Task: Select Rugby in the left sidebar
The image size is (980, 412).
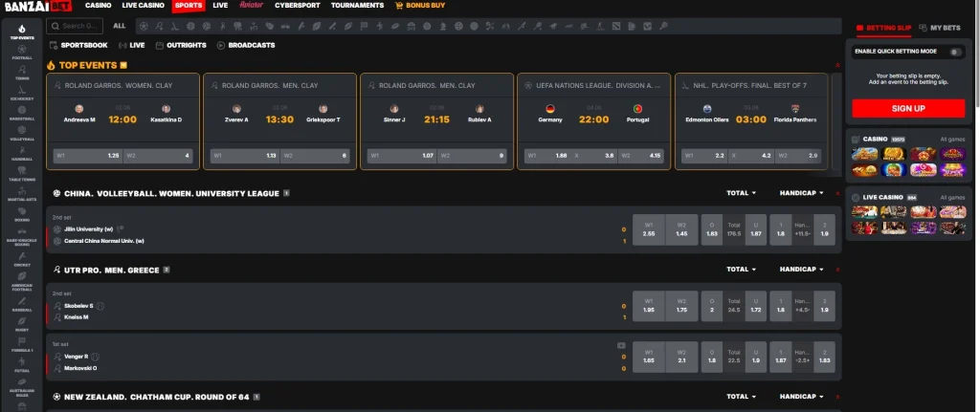Action: [22, 325]
